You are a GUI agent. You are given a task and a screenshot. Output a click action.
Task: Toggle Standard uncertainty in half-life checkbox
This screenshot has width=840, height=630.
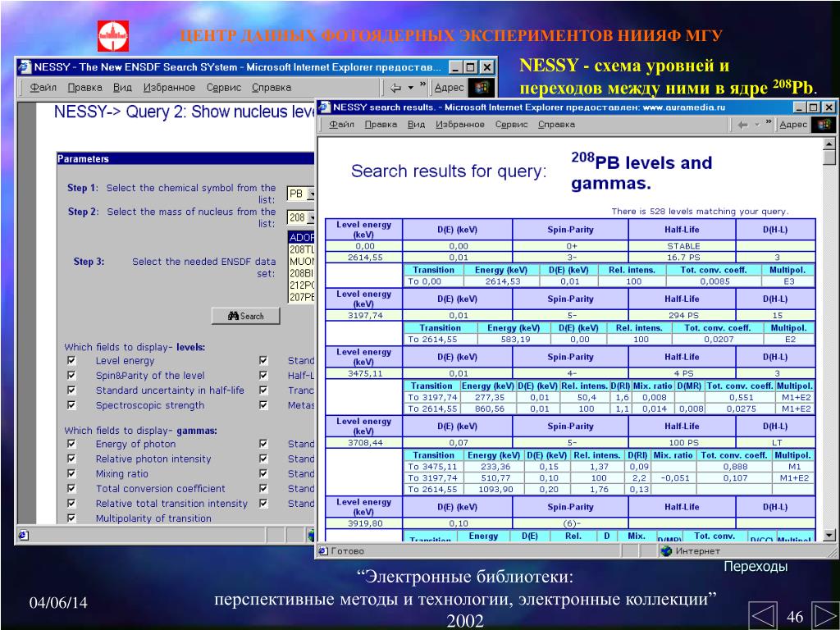point(71,390)
